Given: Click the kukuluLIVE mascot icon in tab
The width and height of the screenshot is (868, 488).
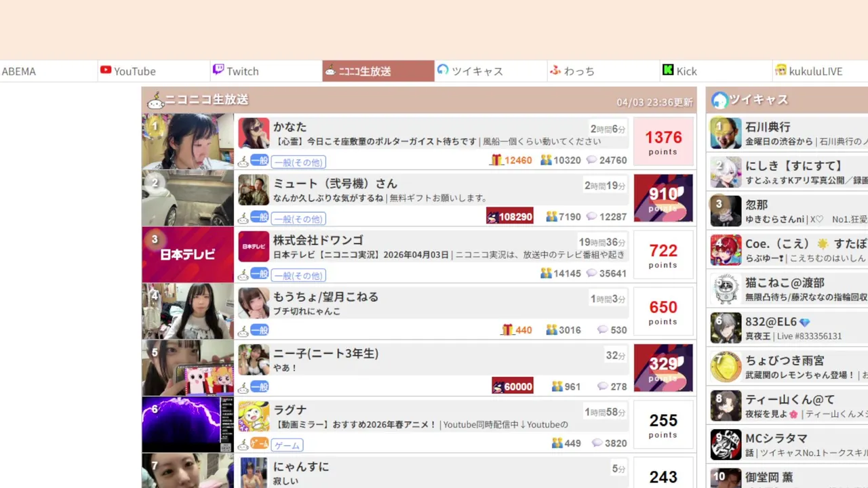Looking at the screenshot, I should coord(781,70).
